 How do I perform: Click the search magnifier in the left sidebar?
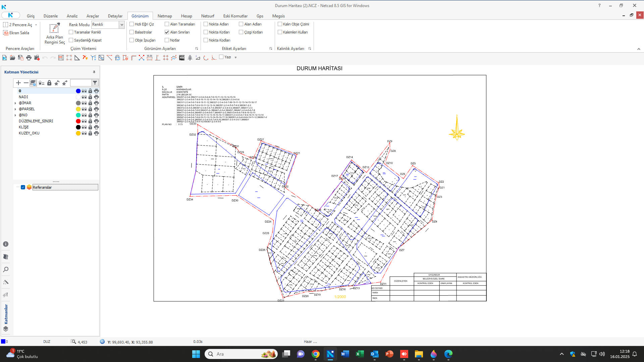tap(6, 269)
